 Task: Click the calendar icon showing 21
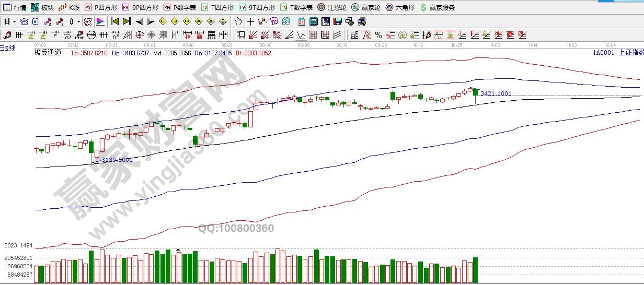pos(302,21)
